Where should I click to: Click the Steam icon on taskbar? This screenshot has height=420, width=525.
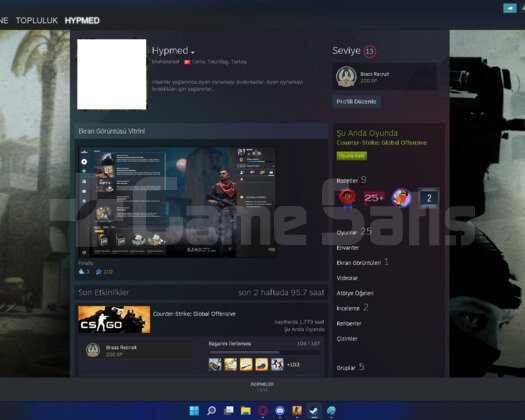[x=314, y=411]
